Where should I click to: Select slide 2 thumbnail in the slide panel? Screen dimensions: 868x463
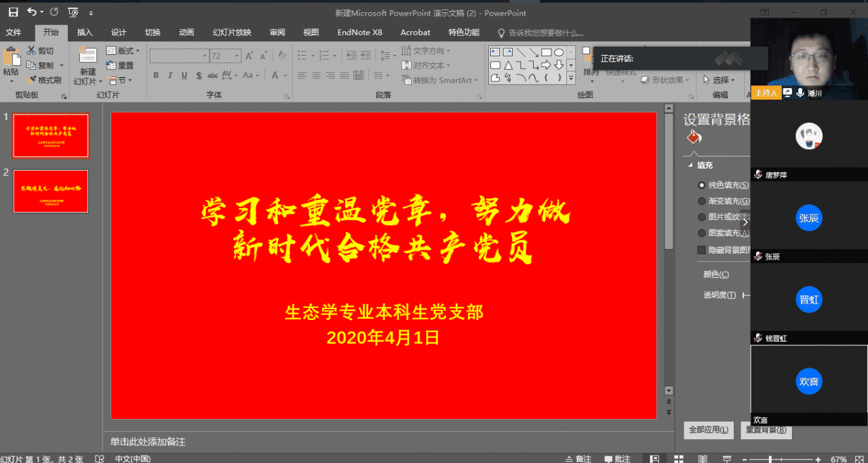click(51, 191)
